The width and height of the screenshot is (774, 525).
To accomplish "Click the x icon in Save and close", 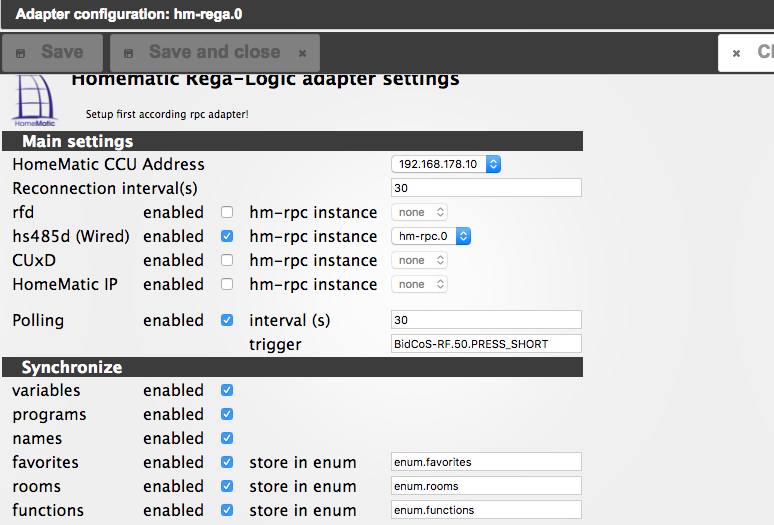I will click(x=302, y=53).
